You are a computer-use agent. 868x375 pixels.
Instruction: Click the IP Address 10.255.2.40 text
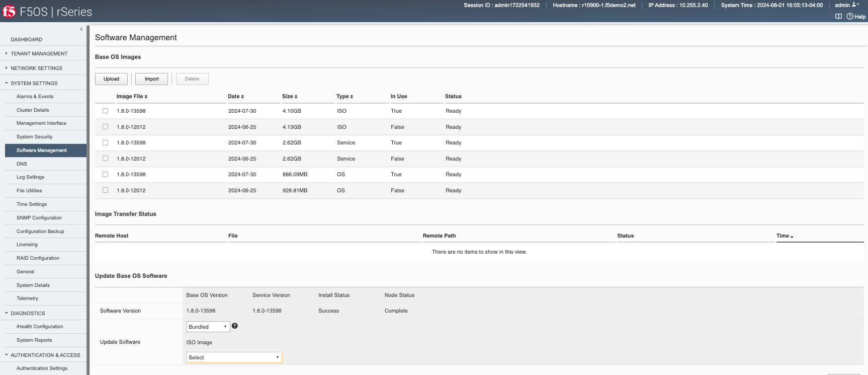coord(678,5)
